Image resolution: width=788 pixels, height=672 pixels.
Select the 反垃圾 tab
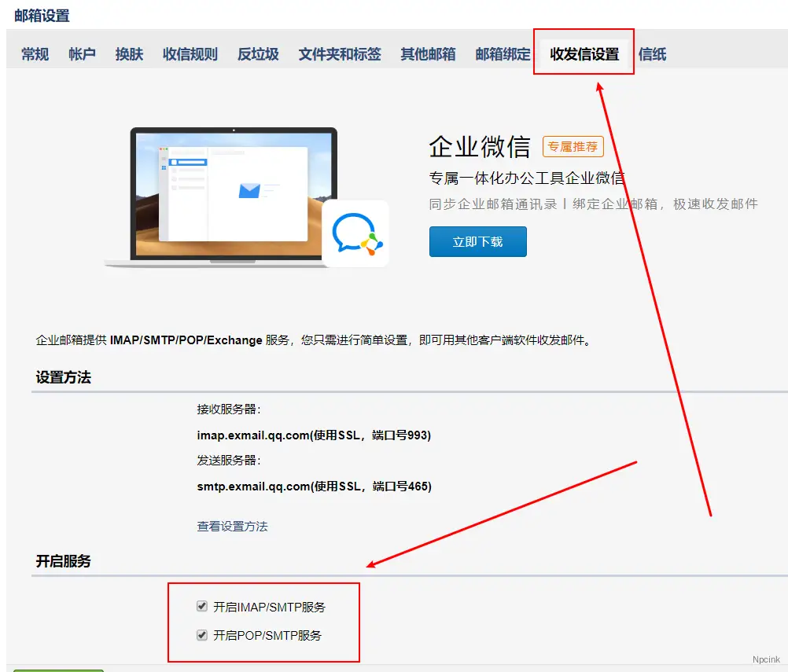coord(258,53)
